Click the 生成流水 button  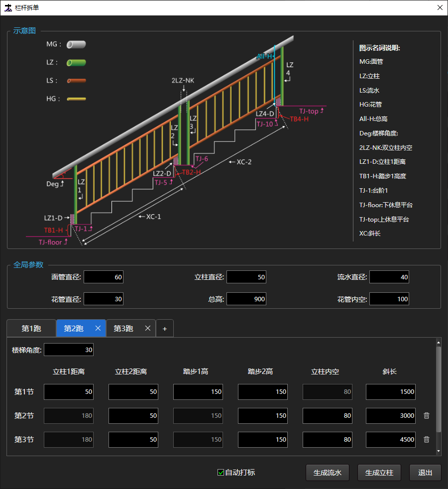(328, 473)
